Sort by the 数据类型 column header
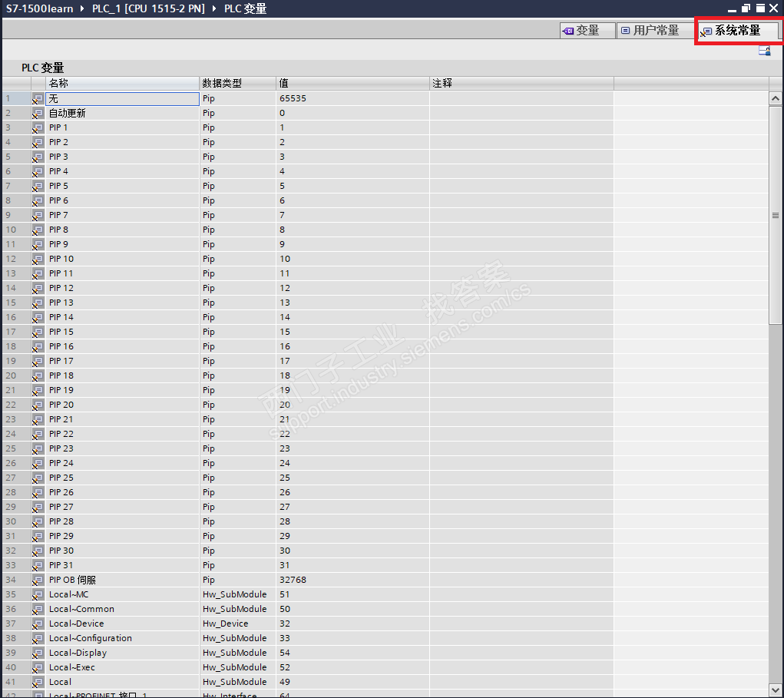 coord(238,83)
